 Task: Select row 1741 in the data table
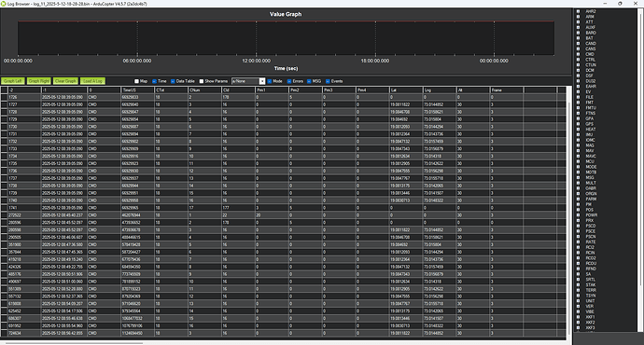(284, 208)
